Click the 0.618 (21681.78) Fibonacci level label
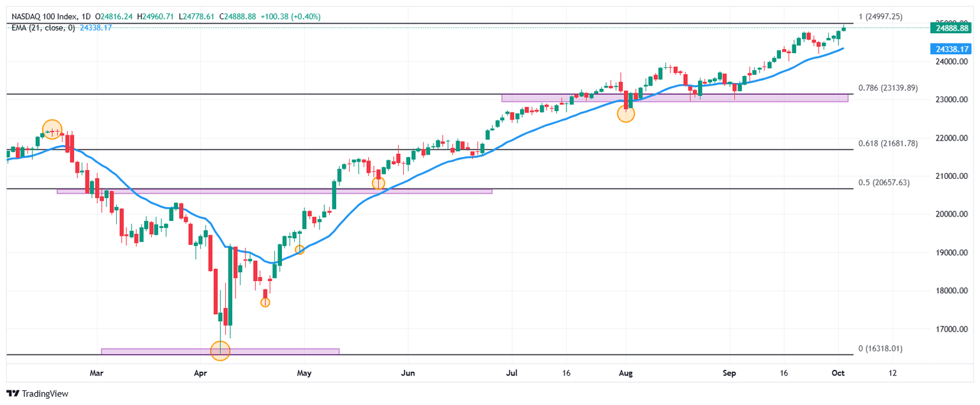Screen dimensions: 980x405 pyautogui.click(x=887, y=144)
